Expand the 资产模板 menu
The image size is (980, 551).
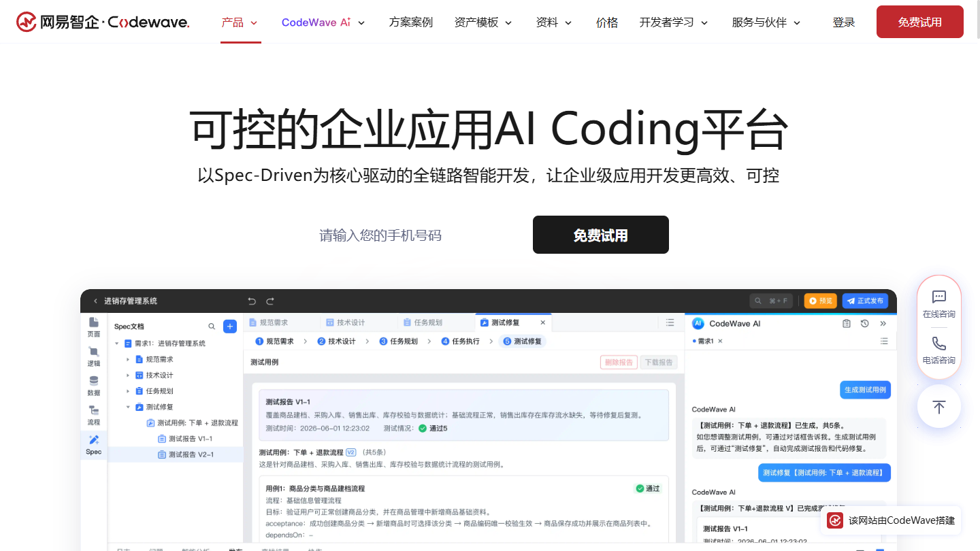[x=484, y=22]
